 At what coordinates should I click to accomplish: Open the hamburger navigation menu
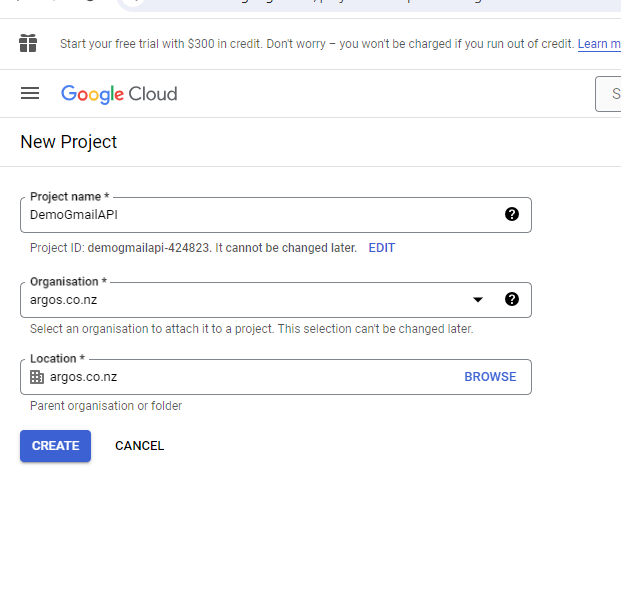point(30,93)
